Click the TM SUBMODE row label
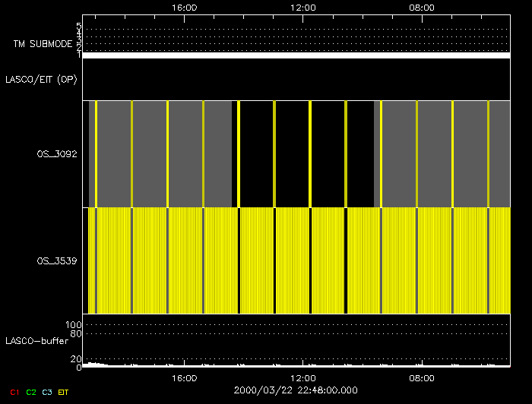 pos(43,44)
